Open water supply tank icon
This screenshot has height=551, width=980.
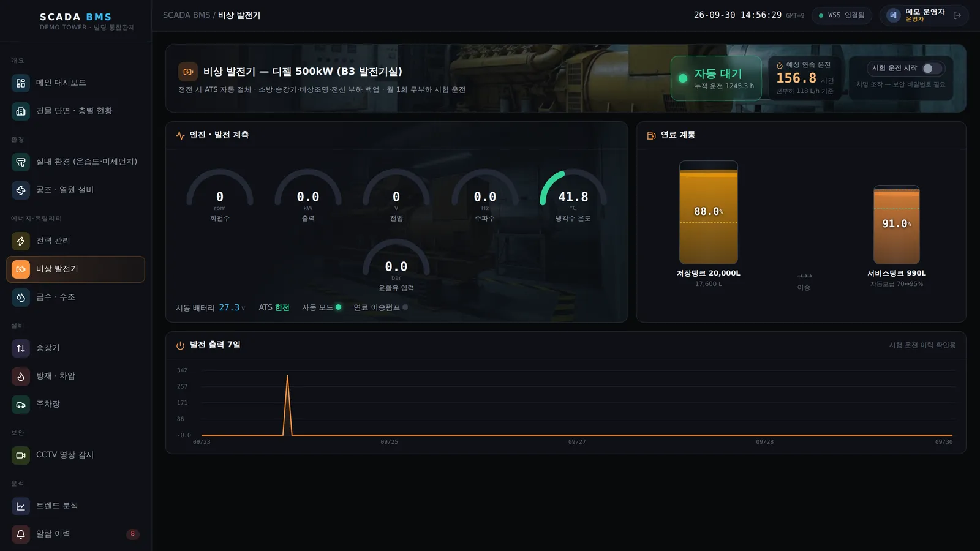[x=21, y=297]
